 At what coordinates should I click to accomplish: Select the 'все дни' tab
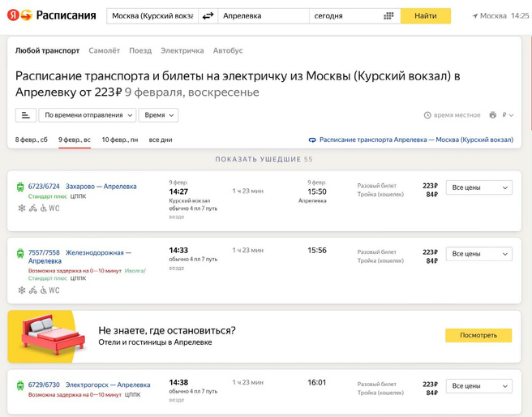pos(161,140)
